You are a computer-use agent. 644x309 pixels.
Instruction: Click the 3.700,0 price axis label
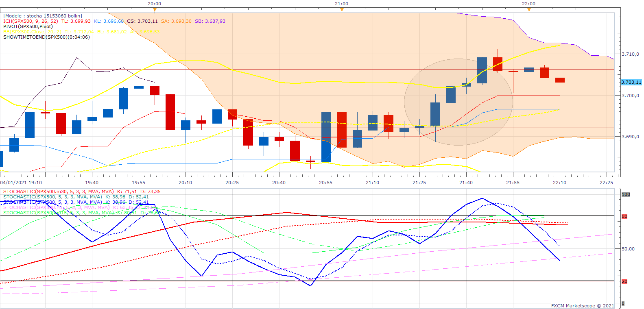point(630,96)
